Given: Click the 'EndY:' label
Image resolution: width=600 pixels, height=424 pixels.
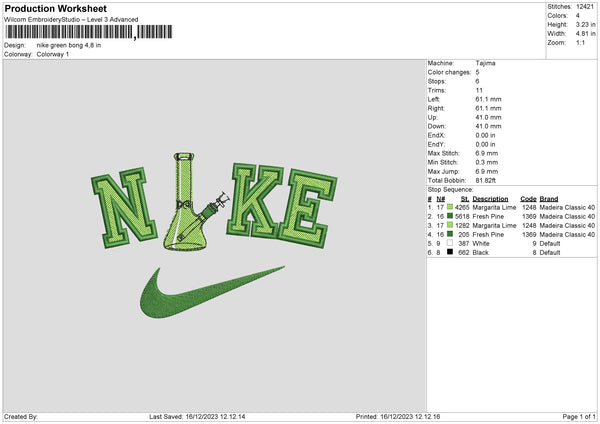Looking at the screenshot, I should (x=437, y=144).
